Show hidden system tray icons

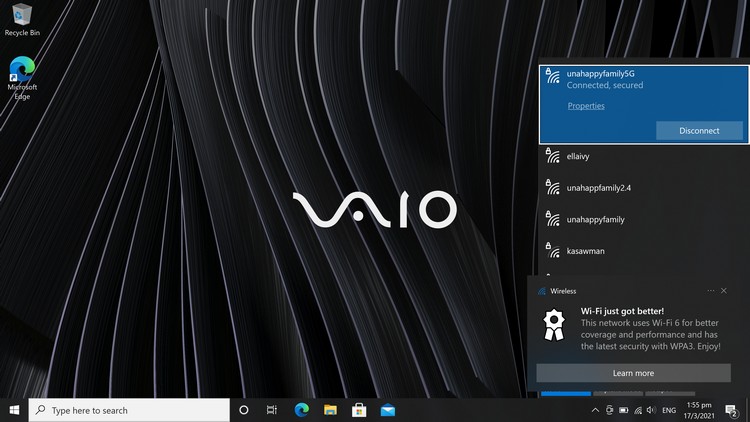point(595,410)
